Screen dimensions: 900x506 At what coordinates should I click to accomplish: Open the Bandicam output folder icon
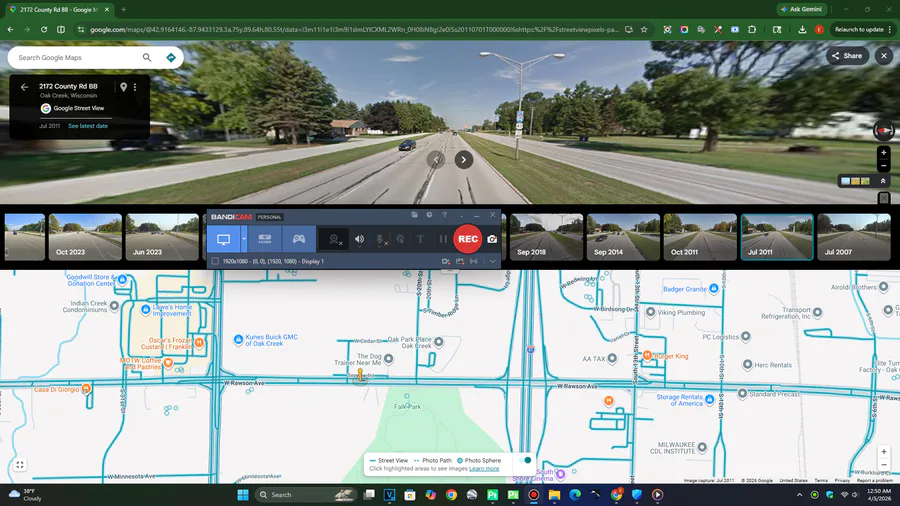(x=414, y=215)
